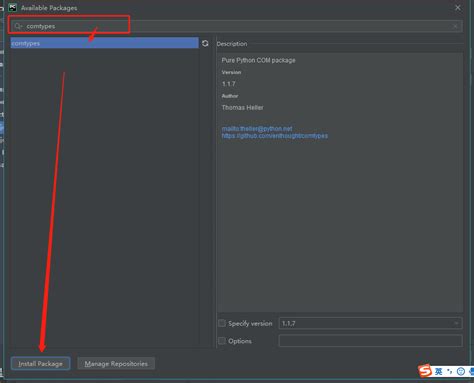
Task: Clear the comtypes search text with X icon
Action: coord(455,26)
